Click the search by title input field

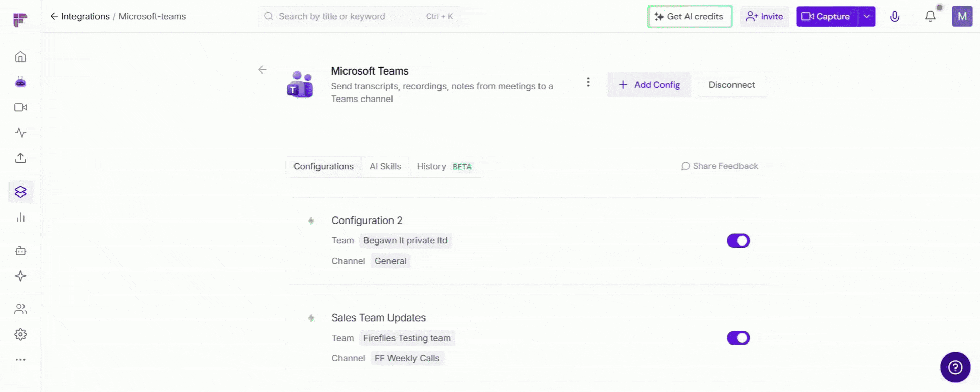pyautogui.click(x=359, y=16)
